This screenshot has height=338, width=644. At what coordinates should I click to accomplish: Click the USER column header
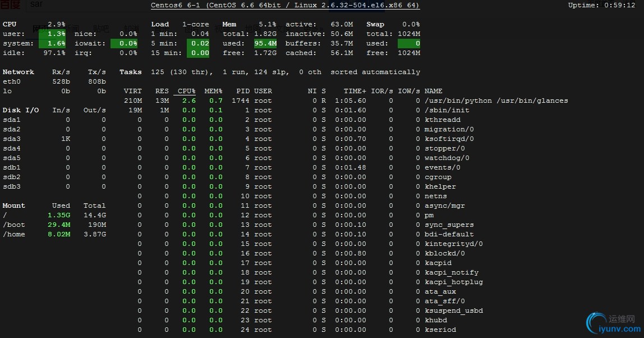click(x=263, y=91)
